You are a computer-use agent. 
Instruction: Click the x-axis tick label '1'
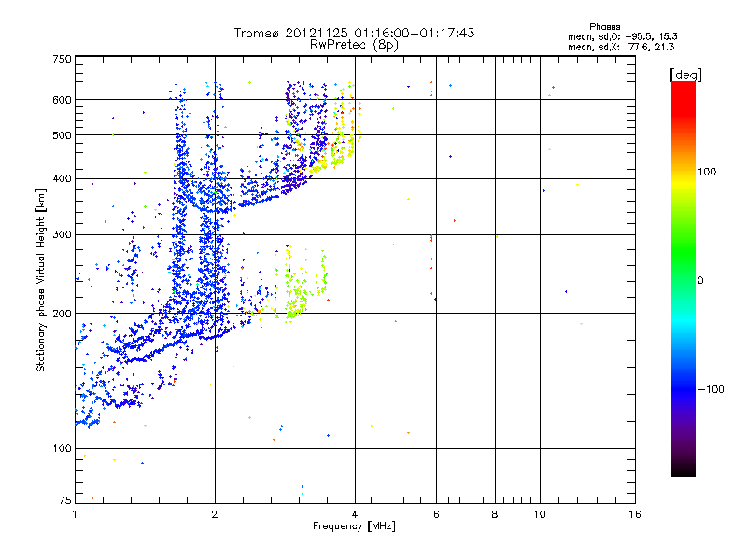75,514
